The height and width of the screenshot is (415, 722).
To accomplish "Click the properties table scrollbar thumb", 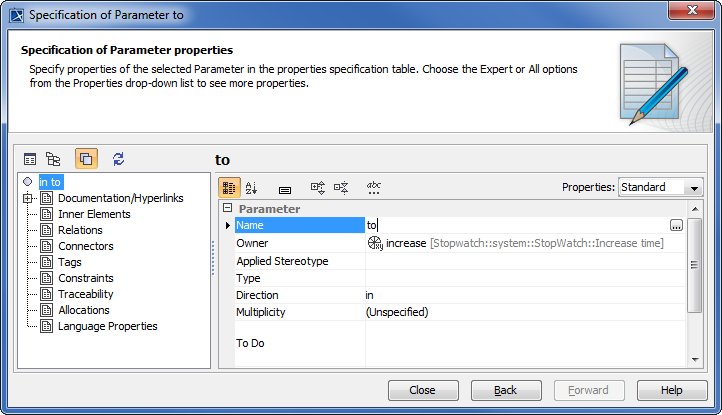I will [x=695, y=265].
